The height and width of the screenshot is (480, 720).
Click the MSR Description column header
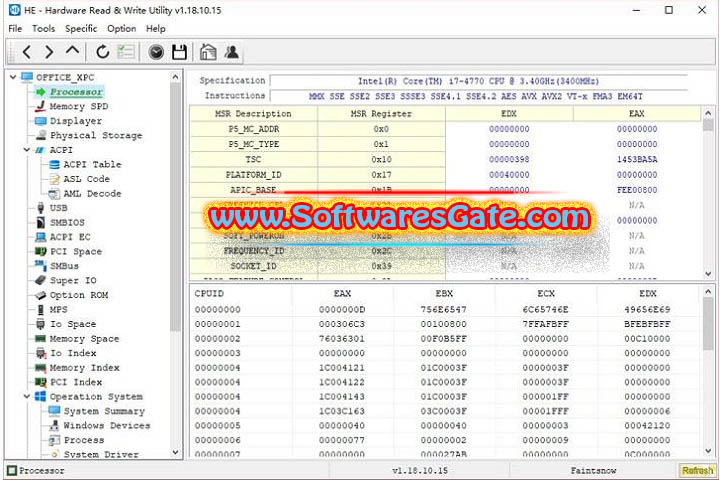[253, 114]
